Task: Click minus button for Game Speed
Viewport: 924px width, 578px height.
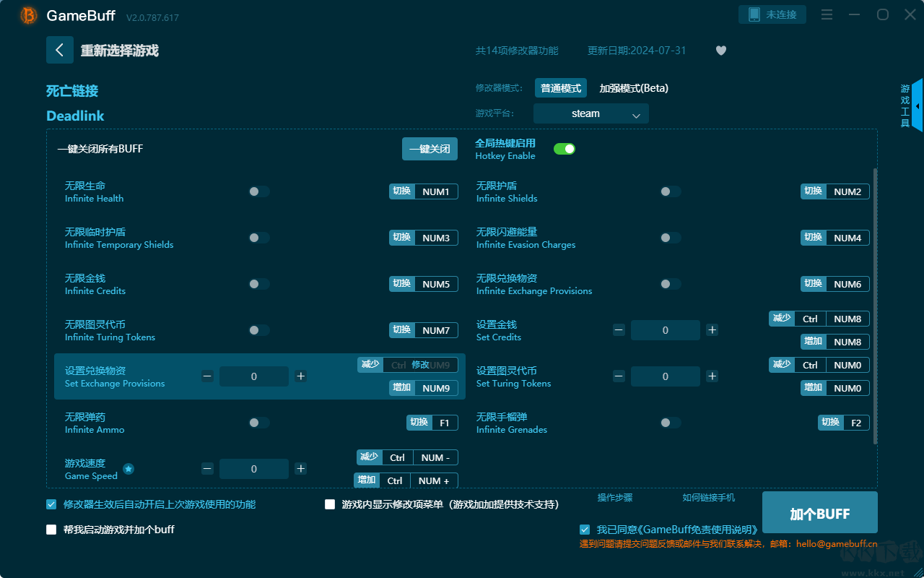Action: [207, 469]
